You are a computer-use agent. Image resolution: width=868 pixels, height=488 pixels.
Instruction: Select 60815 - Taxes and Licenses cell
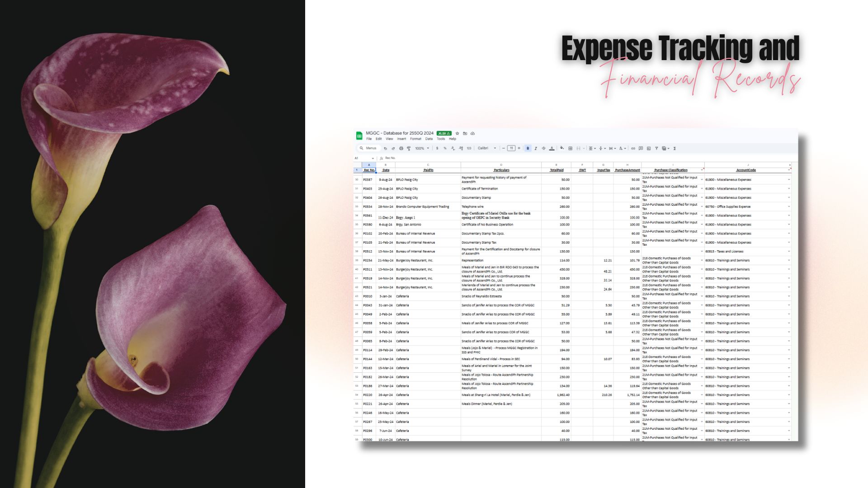point(748,251)
